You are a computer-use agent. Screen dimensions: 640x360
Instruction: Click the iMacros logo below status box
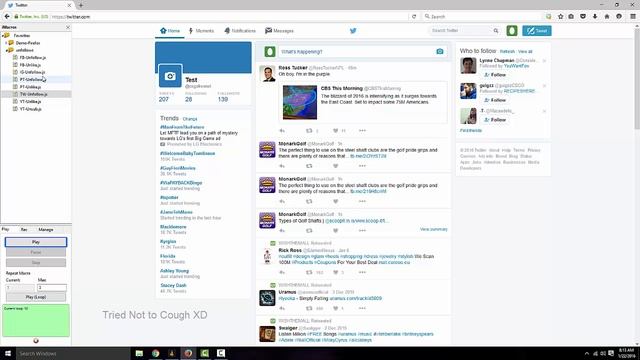pyautogui.click(x=36, y=340)
